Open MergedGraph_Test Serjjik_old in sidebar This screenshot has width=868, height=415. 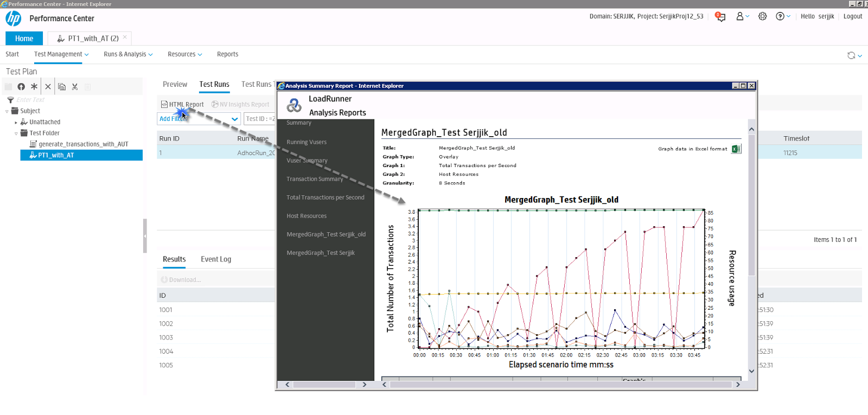click(x=326, y=234)
